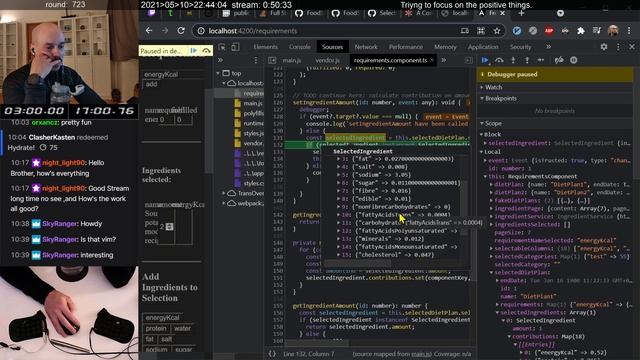Expand the dietPlan1 scope entry
Screen dimensions: 640x360
coord(492,184)
